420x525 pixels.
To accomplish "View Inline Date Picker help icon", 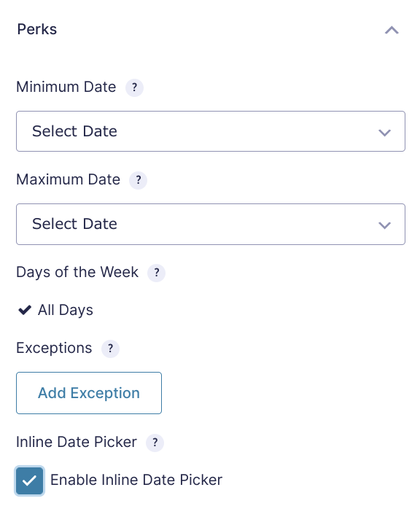I will (155, 443).
